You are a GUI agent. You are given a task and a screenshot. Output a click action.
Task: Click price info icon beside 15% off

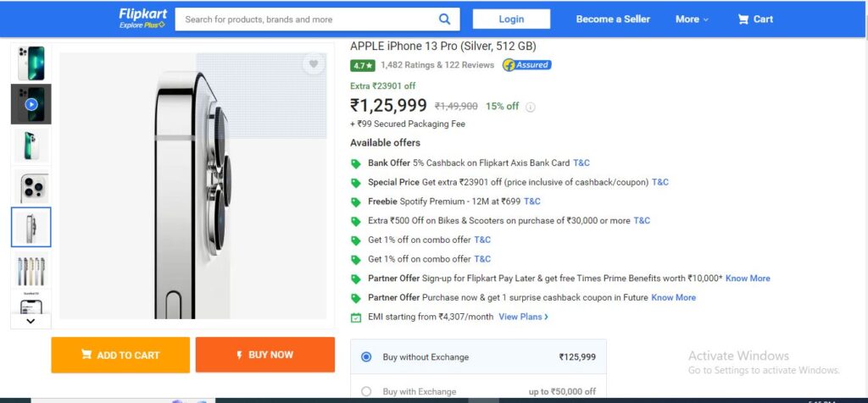click(531, 108)
